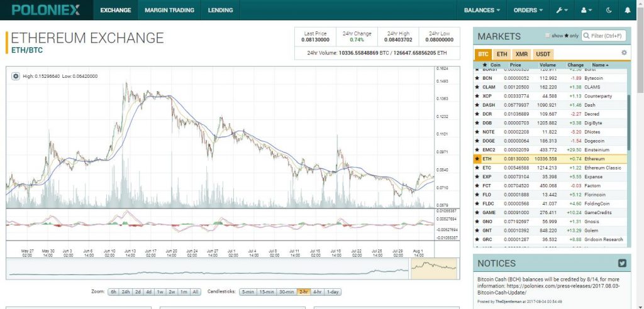Viewport: 644px width, 309px height.
Task: Sort markets by Price column
Action: click(x=515, y=65)
